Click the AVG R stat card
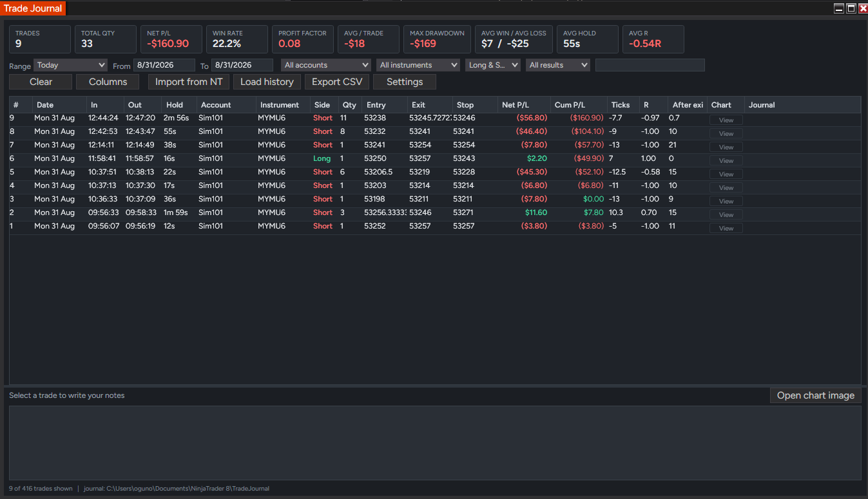Screen dimensions: 868x499 (x=653, y=39)
